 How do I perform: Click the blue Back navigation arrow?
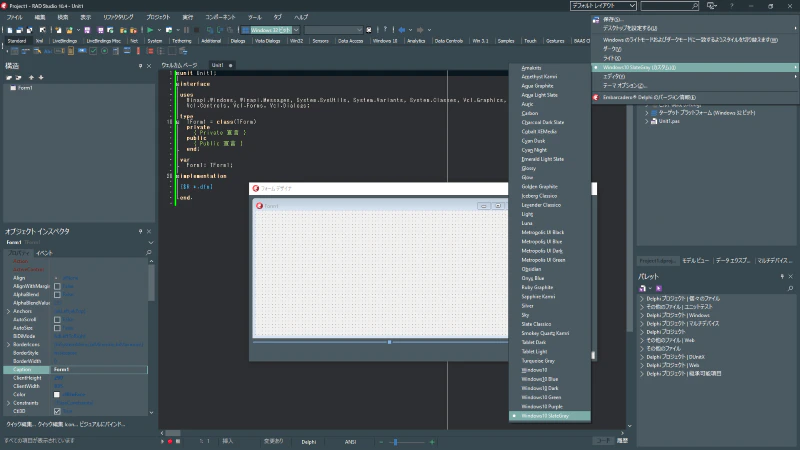[402, 30]
